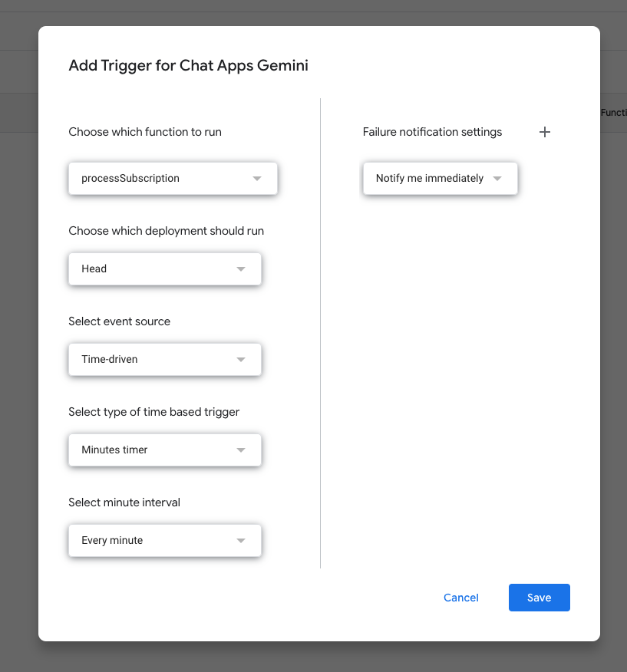Save the trigger
627x672 pixels.
click(539, 598)
